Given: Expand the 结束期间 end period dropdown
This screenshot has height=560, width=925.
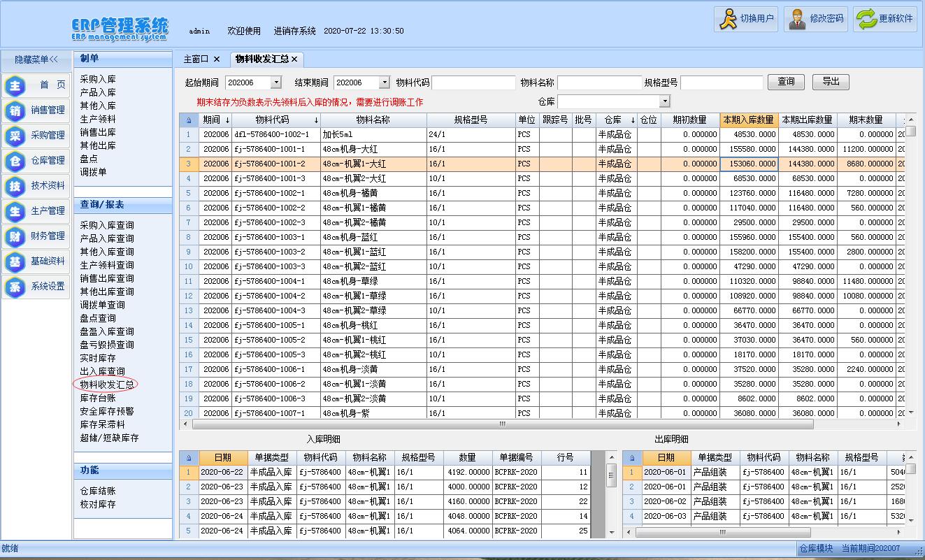Looking at the screenshot, I should (x=384, y=82).
